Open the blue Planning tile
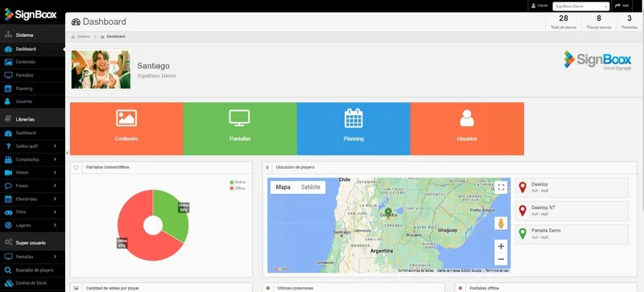Screen dimensions: 644x292 (353, 129)
